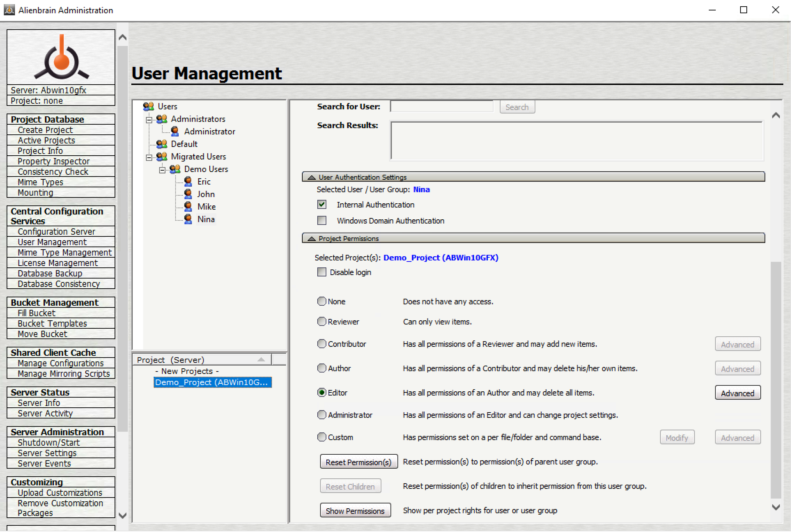791x532 pixels.
Task: Collapse the User Authentication Settings section
Action: tap(312, 177)
